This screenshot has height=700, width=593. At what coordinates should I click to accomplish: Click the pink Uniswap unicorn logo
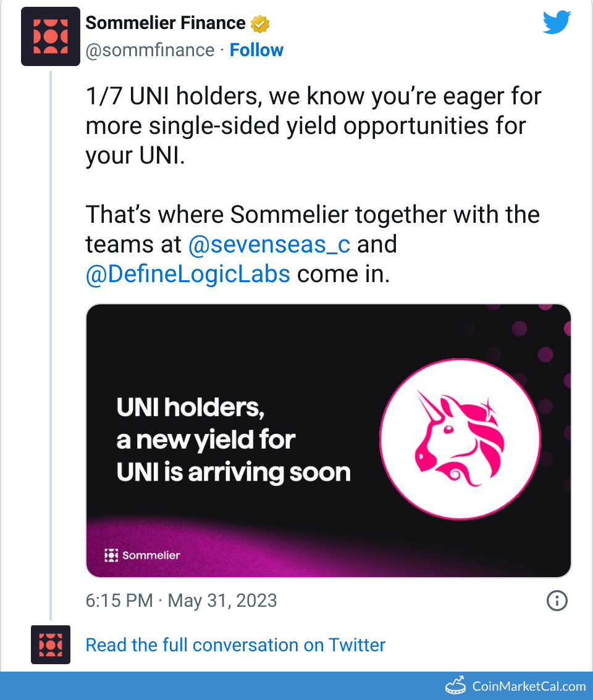coord(460,440)
